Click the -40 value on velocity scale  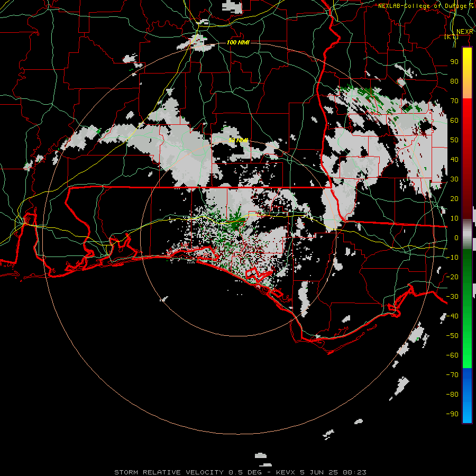click(x=452, y=316)
